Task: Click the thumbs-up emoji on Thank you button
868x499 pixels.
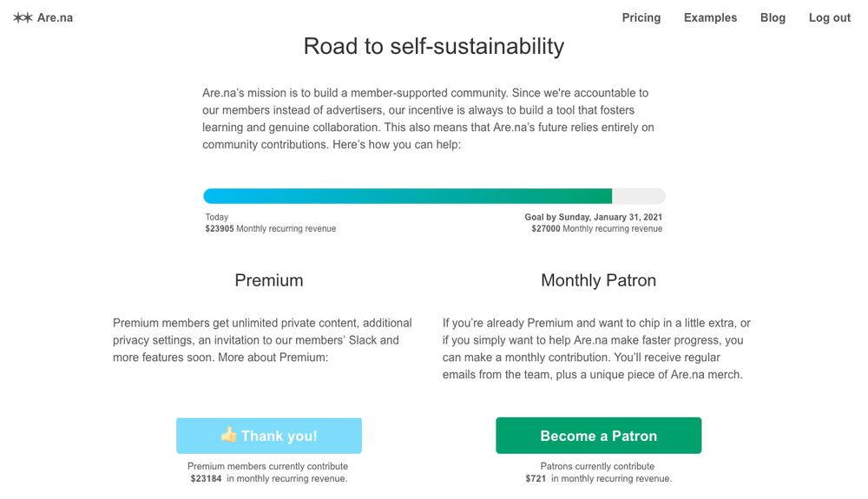Action: [228, 435]
